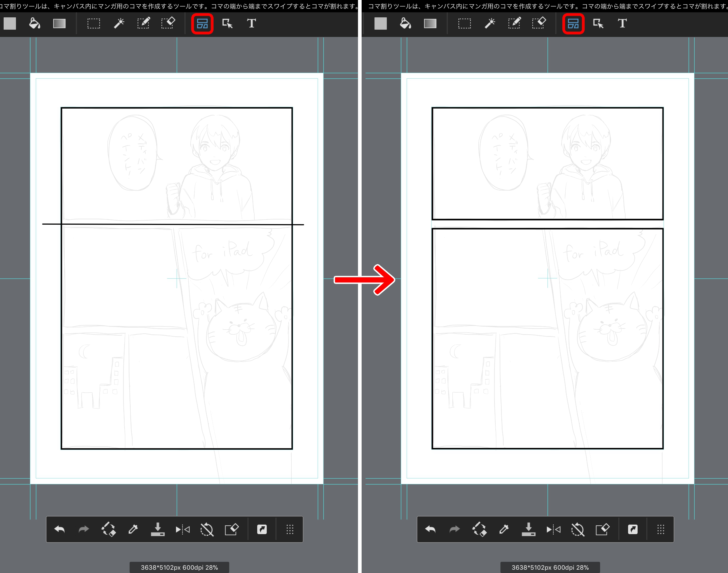
Task: Choose the Select Eraser tool
Action: click(x=168, y=24)
